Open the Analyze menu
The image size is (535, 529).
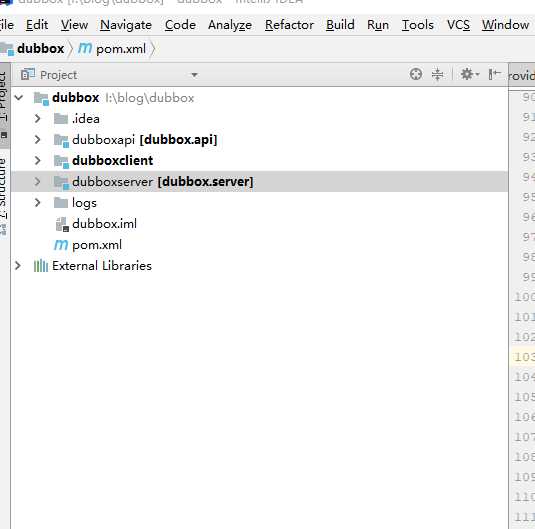(230, 25)
